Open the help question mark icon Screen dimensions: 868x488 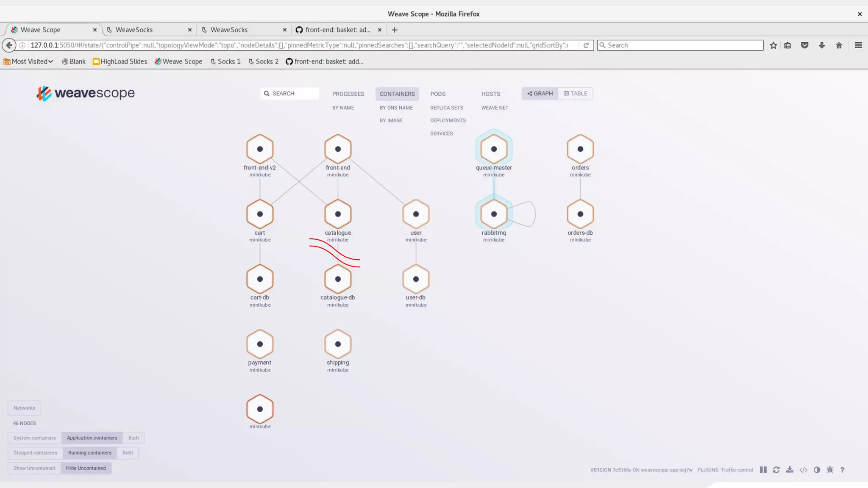pyautogui.click(x=842, y=470)
